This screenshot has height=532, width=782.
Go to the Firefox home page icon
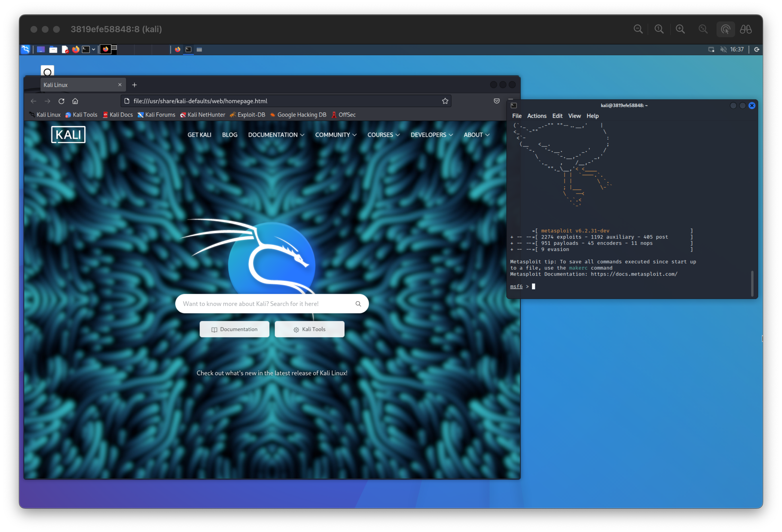click(75, 101)
